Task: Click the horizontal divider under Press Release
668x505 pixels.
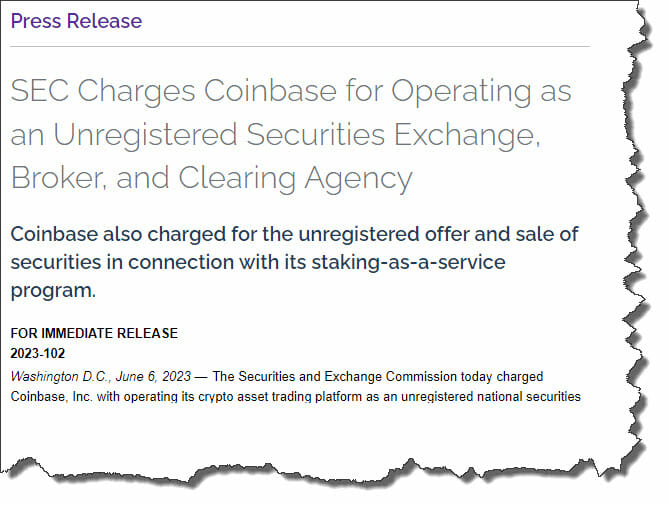Action: tap(300, 46)
